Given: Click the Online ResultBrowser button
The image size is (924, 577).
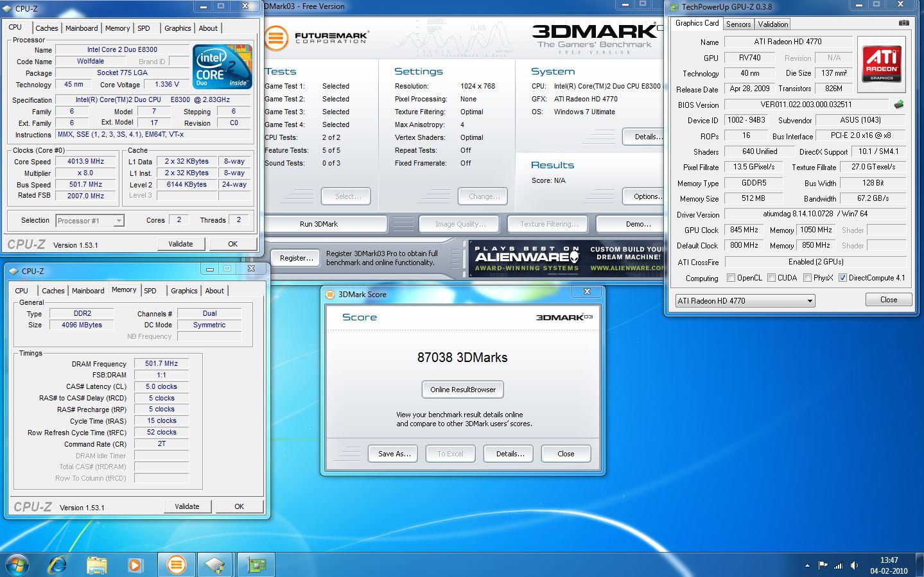Looking at the screenshot, I should (463, 390).
